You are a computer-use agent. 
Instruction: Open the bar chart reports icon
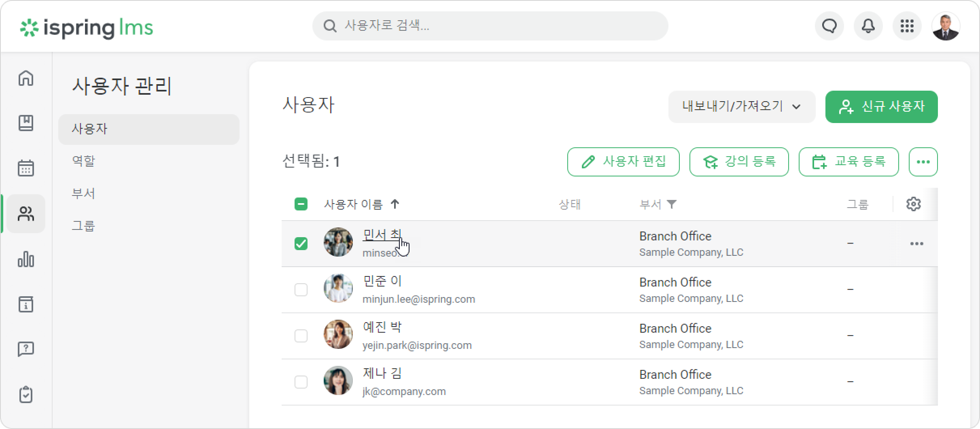click(26, 259)
